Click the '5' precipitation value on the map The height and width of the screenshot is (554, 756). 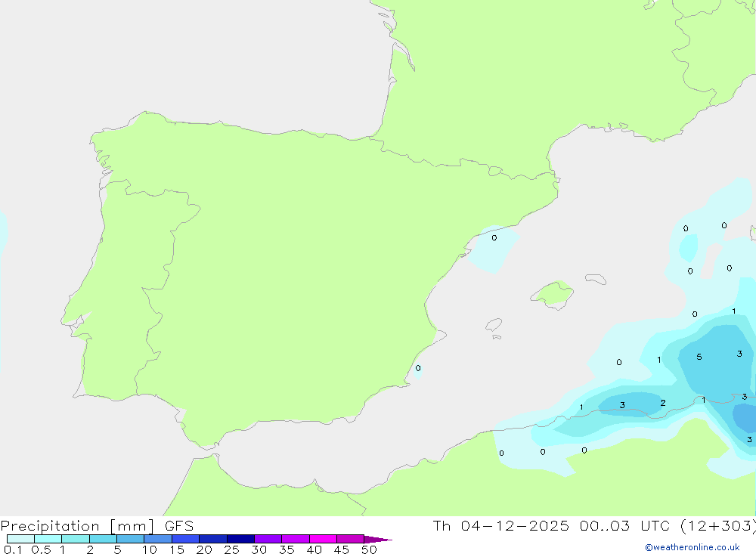click(699, 357)
